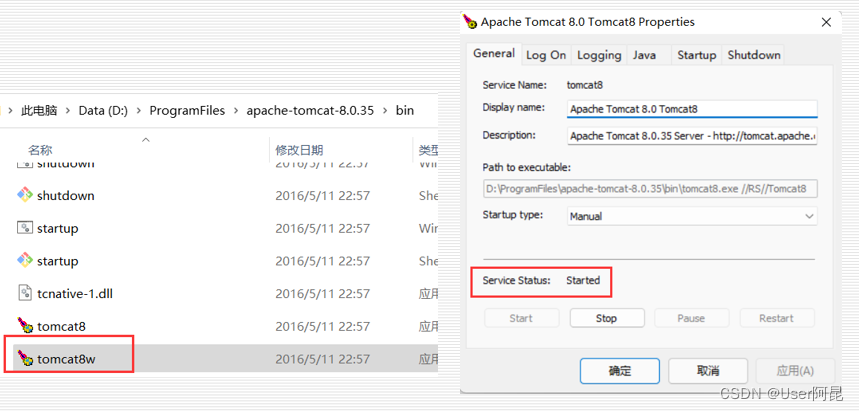Expand chevron after 此电脑 breadcrumb
The height and width of the screenshot is (411, 859).
[68, 111]
